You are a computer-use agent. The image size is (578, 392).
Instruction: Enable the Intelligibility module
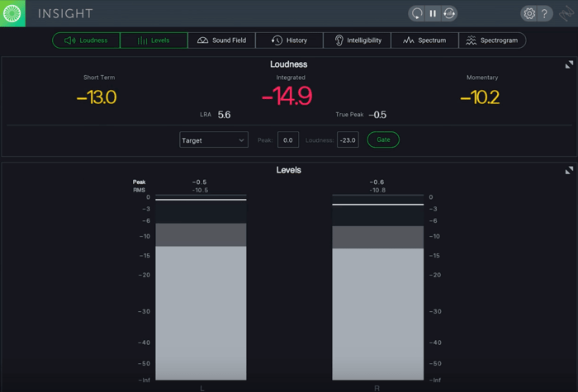[358, 40]
